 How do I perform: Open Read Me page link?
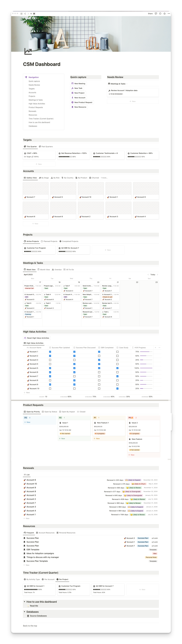click(34, 606)
